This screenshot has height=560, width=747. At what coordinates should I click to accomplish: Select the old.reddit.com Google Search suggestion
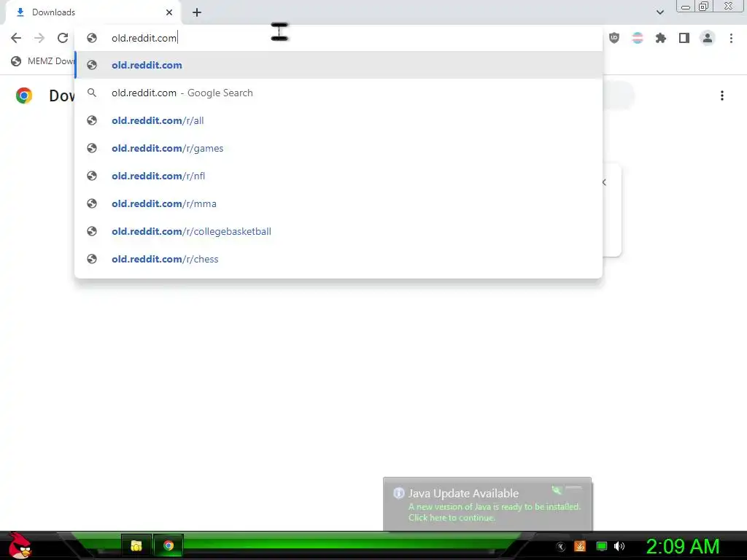pos(338,93)
